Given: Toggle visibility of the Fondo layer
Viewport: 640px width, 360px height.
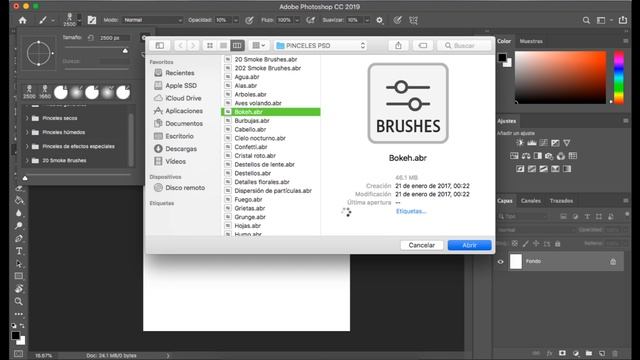Looking at the screenshot, I should point(501,262).
